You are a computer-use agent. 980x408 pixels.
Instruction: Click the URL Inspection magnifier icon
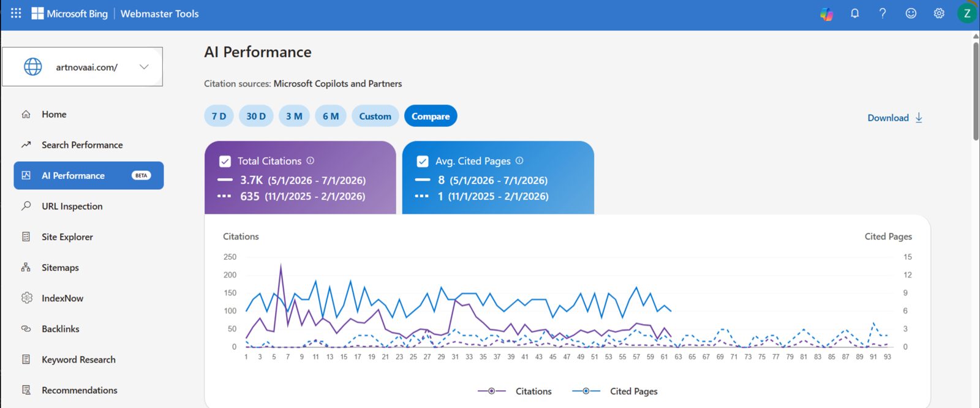point(26,206)
